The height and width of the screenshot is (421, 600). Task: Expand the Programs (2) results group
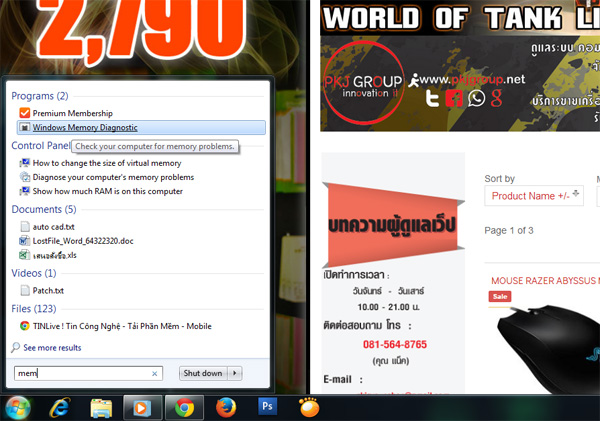(x=40, y=96)
